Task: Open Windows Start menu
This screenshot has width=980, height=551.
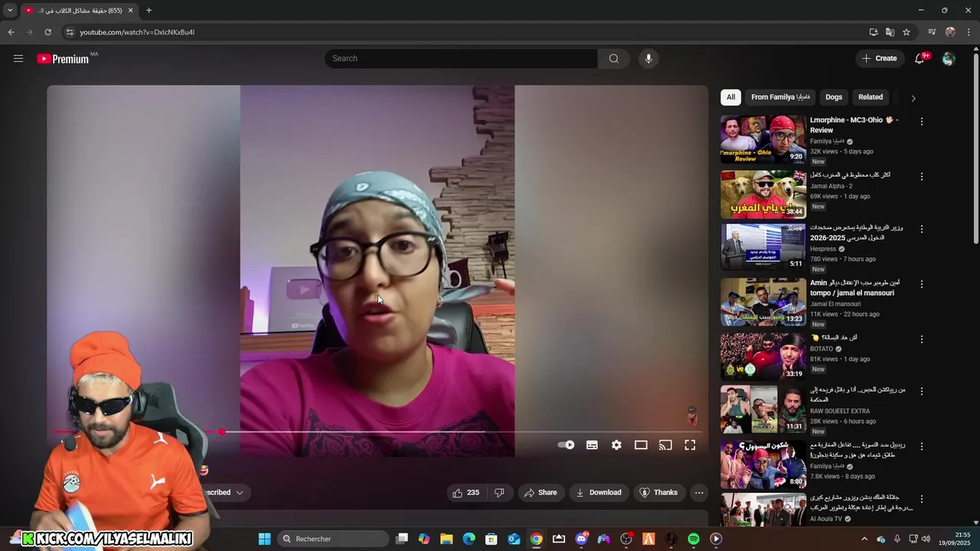Action: coord(264,539)
